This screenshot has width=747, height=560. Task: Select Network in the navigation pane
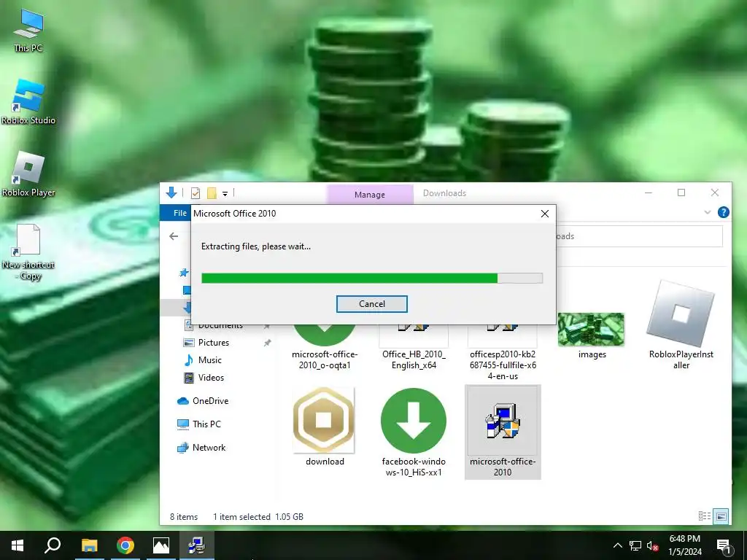[x=209, y=447]
